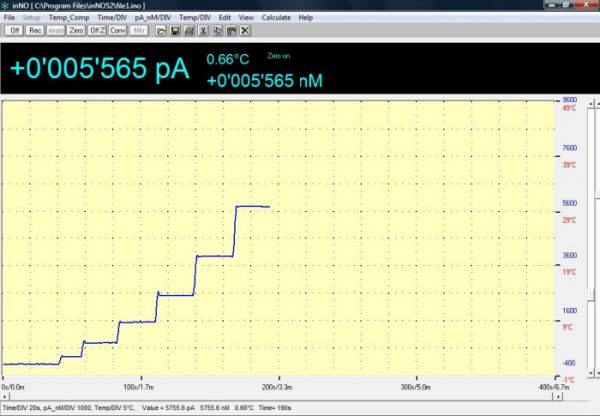Delete selection with the X toolbar icon
Viewport: 600px width, 416px height.
point(245,31)
